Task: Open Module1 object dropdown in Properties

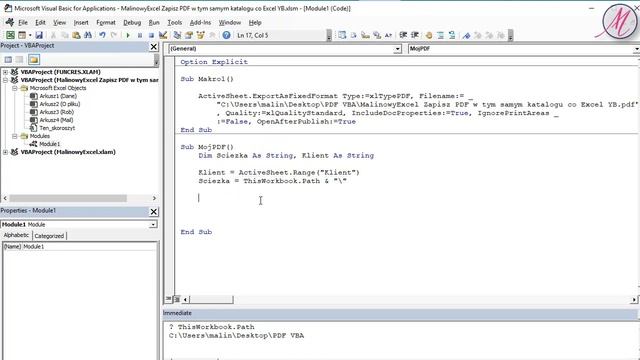Action: click(153, 224)
